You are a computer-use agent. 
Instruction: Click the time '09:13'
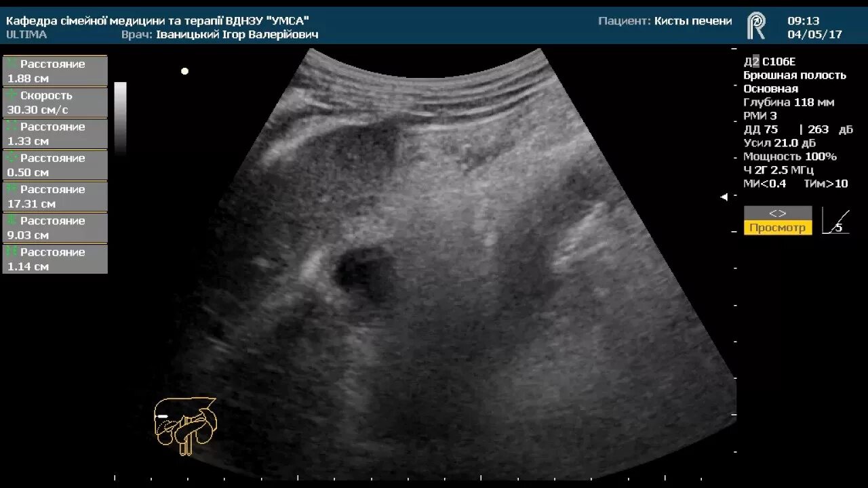(804, 21)
